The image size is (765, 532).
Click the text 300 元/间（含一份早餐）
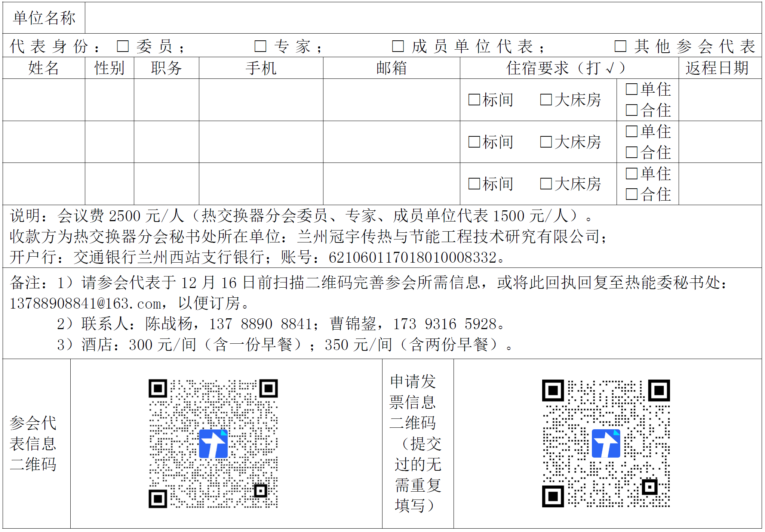click(x=215, y=344)
